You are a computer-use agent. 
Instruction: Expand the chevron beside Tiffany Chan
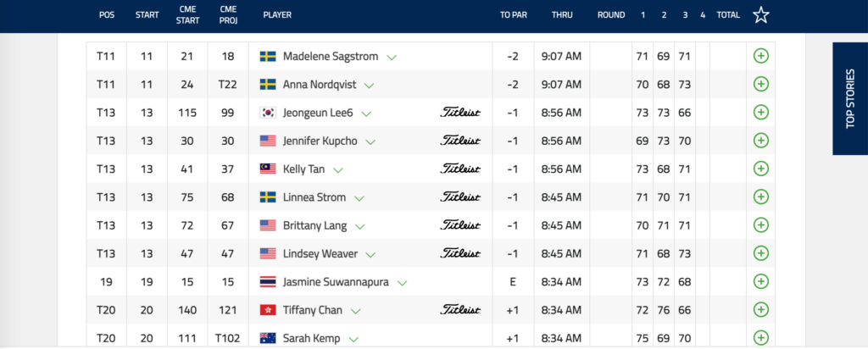(x=356, y=312)
